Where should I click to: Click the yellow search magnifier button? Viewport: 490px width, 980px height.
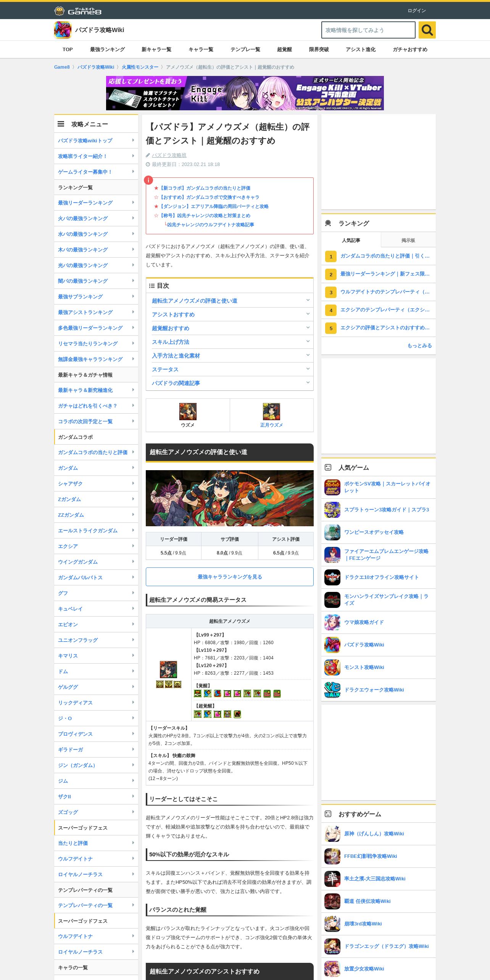click(x=427, y=30)
